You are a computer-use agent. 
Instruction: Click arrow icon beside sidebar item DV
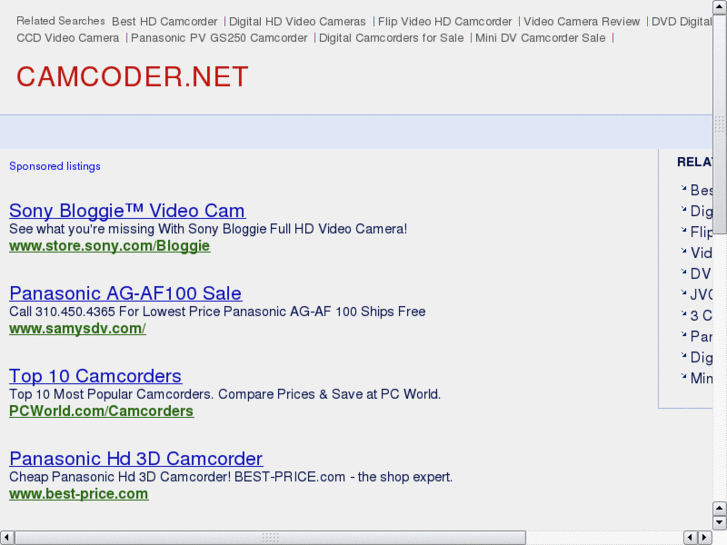[x=683, y=271]
